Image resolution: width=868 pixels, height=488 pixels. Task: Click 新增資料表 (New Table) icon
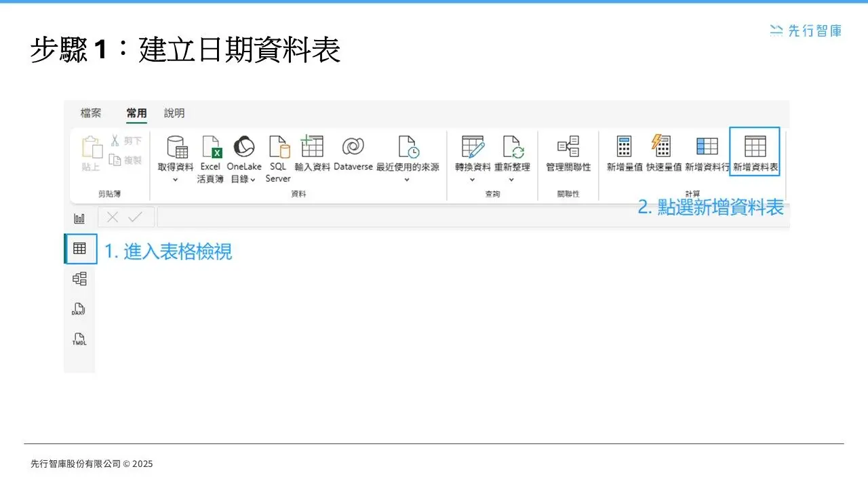755,146
